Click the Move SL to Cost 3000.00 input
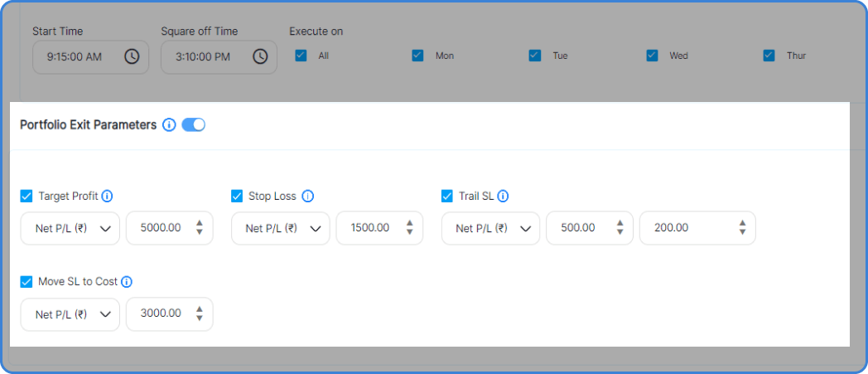 [170, 314]
